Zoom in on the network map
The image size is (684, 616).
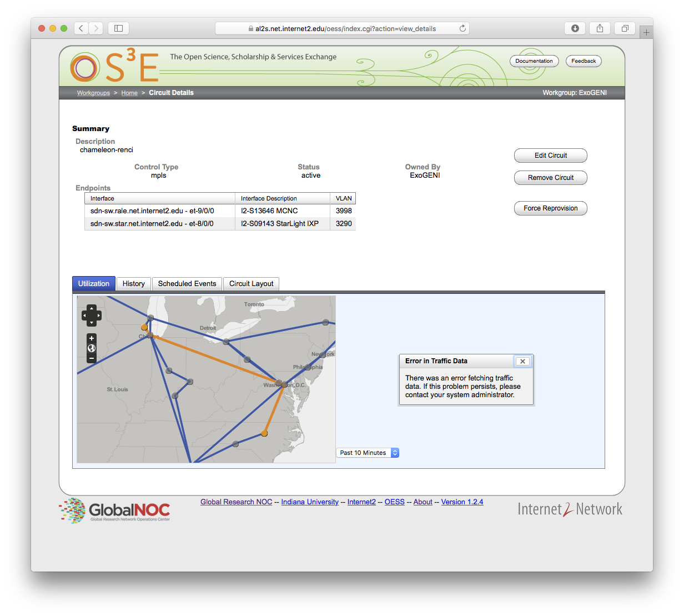pyautogui.click(x=92, y=338)
